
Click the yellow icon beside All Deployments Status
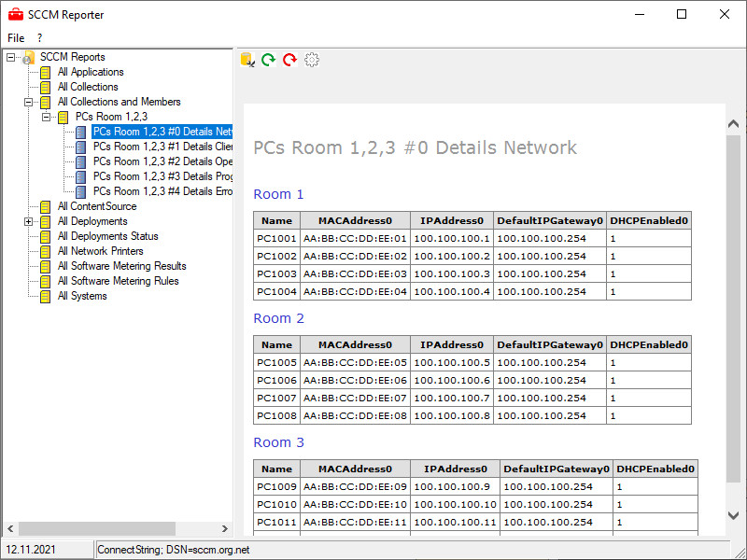coord(45,236)
